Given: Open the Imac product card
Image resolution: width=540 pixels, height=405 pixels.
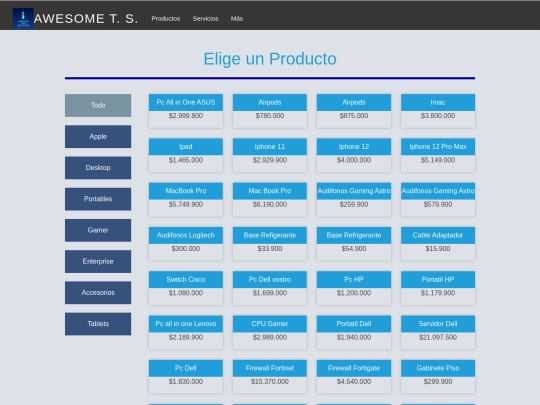Looking at the screenshot, I should point(438,111).
